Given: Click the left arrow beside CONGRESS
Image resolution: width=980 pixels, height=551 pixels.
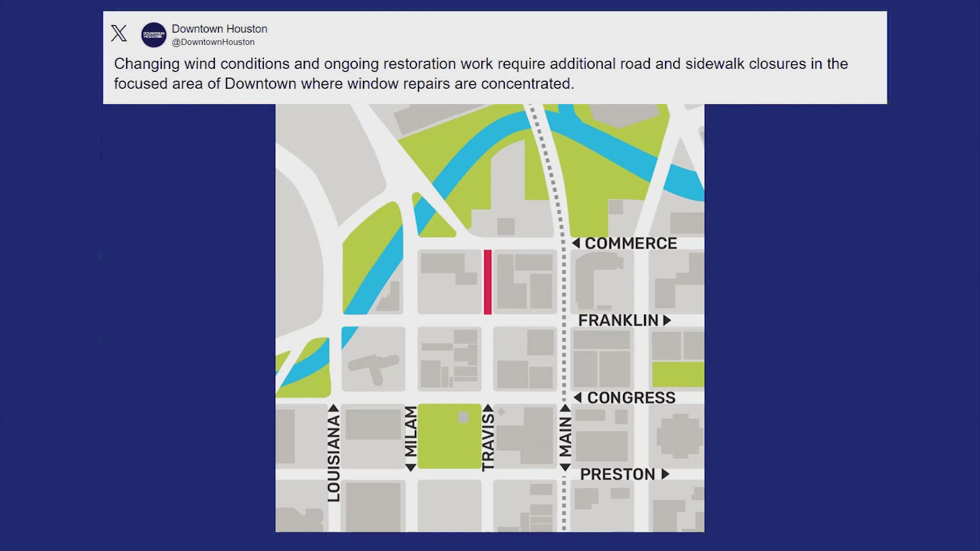Looking at the screenshot, I should click(577, 397).
